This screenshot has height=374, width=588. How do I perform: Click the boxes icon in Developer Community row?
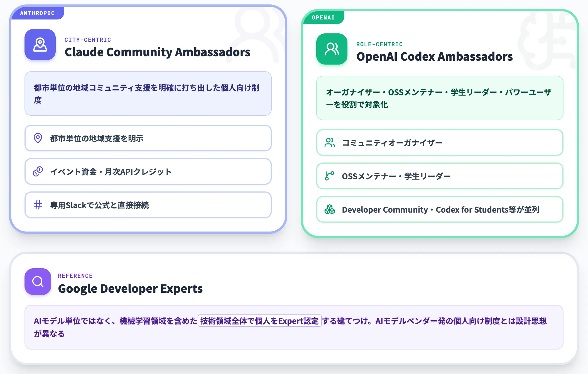[330, 209]
